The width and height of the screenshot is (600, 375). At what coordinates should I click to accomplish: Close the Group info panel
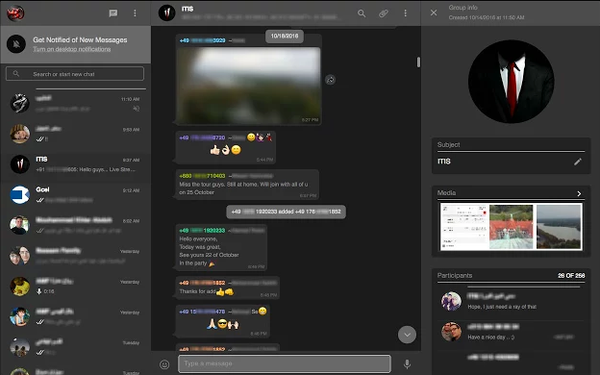click(434, 13)
